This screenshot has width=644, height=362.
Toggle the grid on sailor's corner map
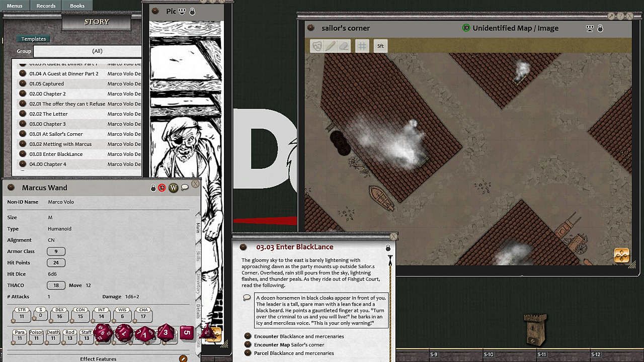point(362,46)
